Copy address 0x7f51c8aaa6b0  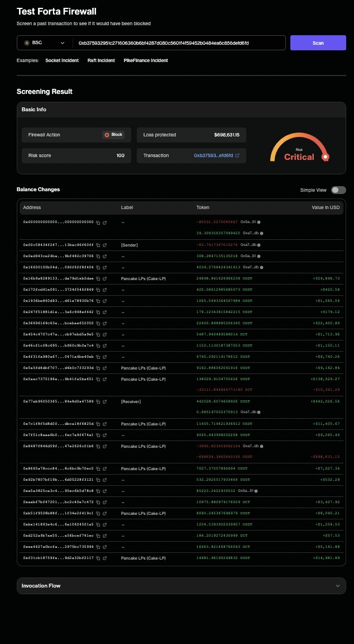click(98, 435)
